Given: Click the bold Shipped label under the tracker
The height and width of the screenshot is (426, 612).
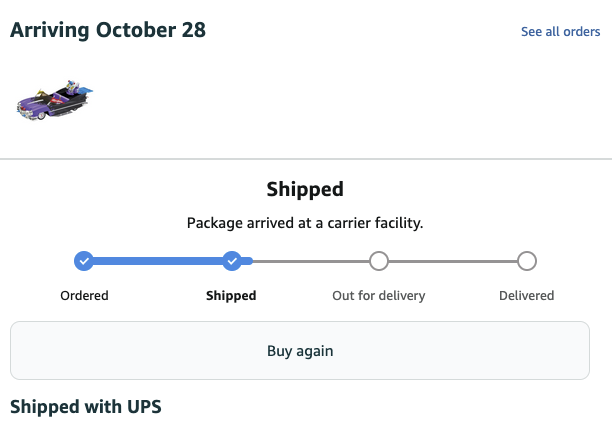Looking at the screenshot, I should pyautogui.click(x=231, y=296).
